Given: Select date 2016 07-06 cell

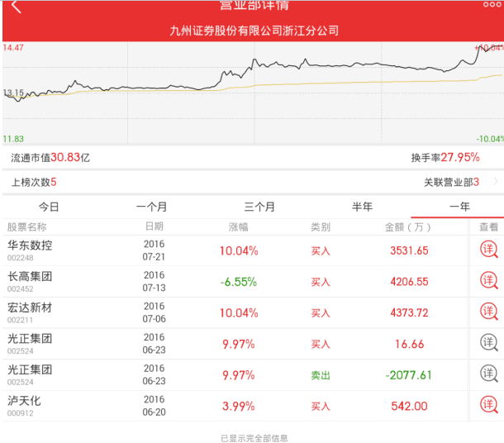Looking at the screenshot, I should point(154,312).
